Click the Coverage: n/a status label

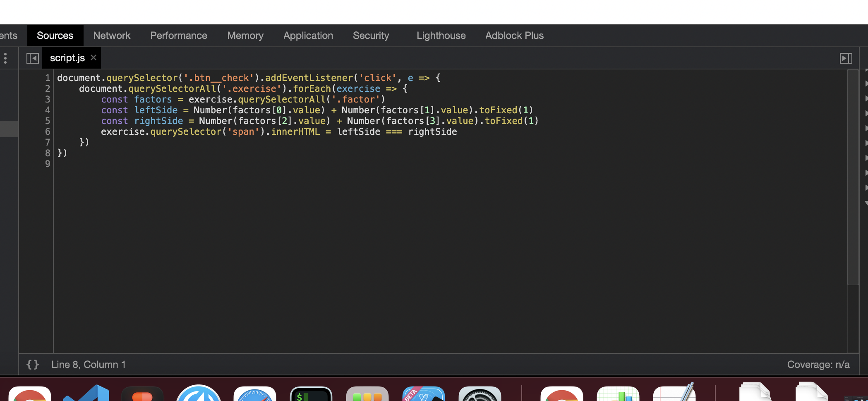point(818,365)
